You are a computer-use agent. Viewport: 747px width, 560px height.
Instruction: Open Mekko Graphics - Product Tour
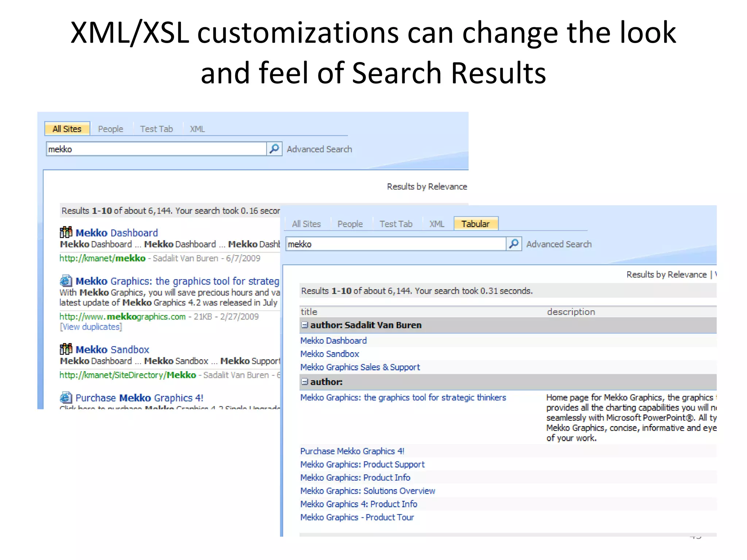357,517
